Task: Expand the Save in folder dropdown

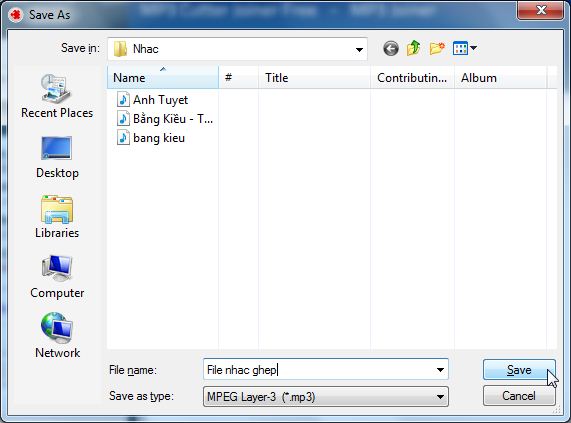Action: [x=359, y=49]
